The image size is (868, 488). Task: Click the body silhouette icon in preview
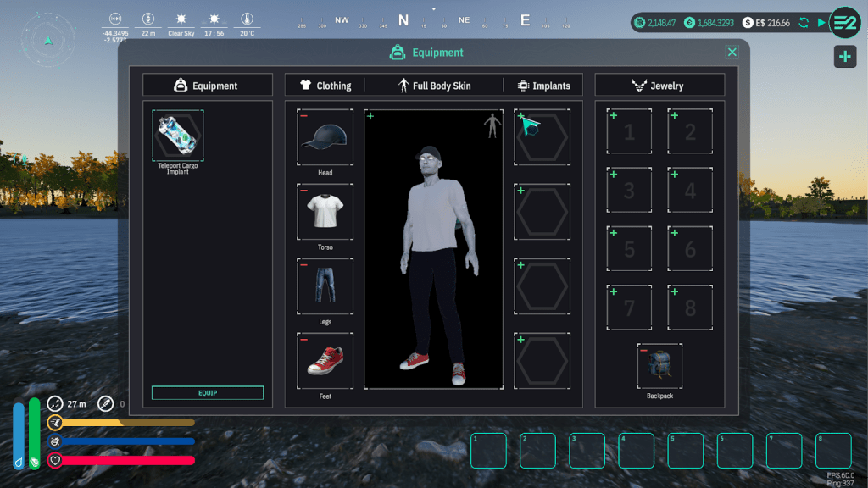tap(492, 126)
